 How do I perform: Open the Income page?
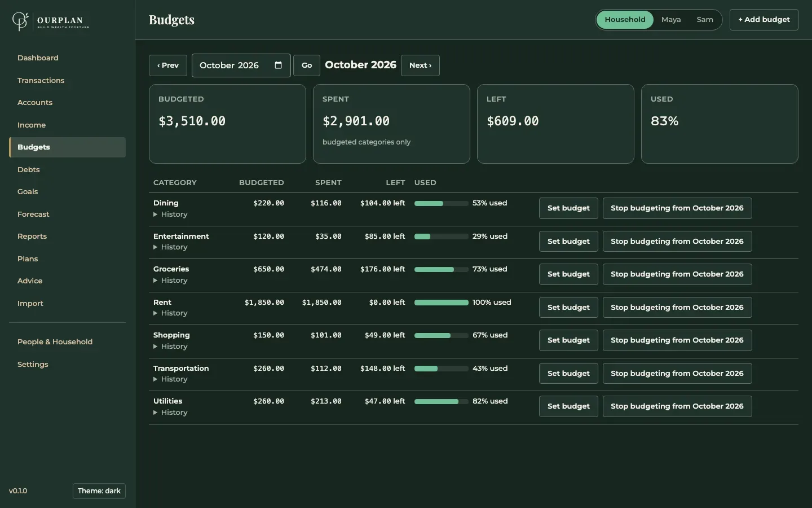[67, 125]
